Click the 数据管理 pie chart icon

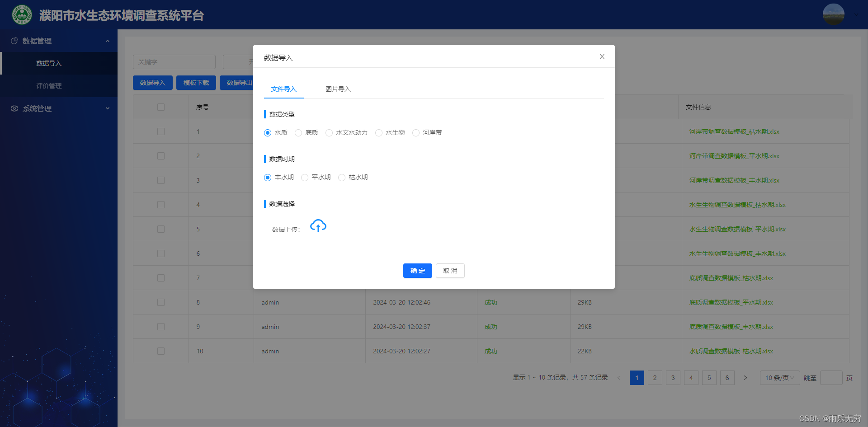(14, 41)
